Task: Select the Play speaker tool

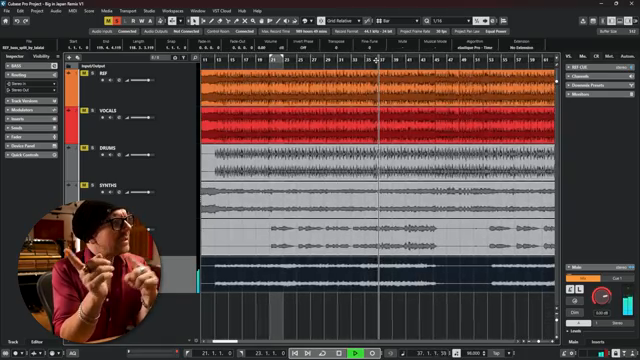Action: [286, 21]
